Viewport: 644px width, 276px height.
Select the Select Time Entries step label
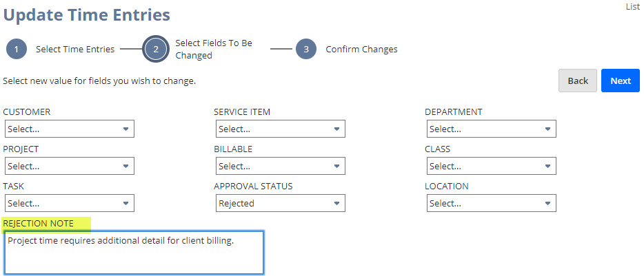75,50
